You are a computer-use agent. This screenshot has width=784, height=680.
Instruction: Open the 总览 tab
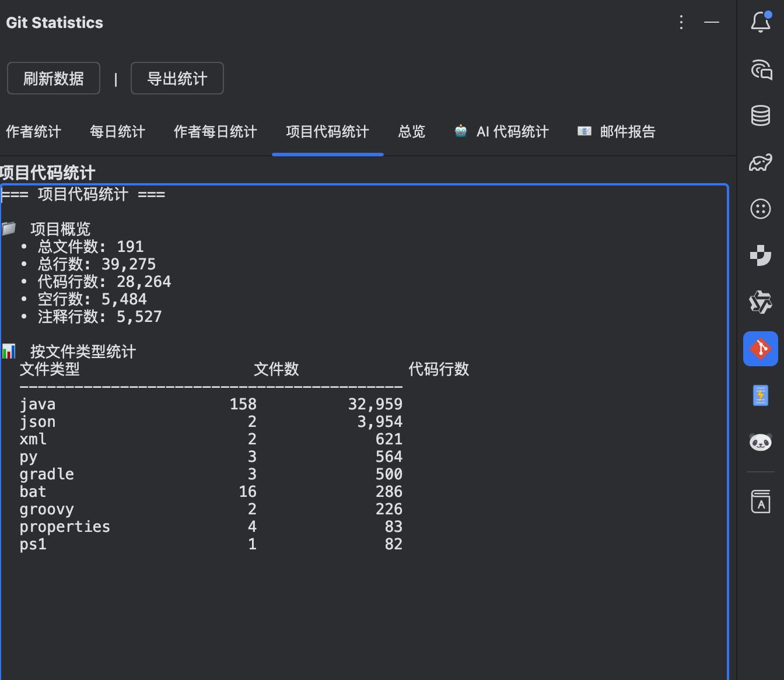point(411,132)
